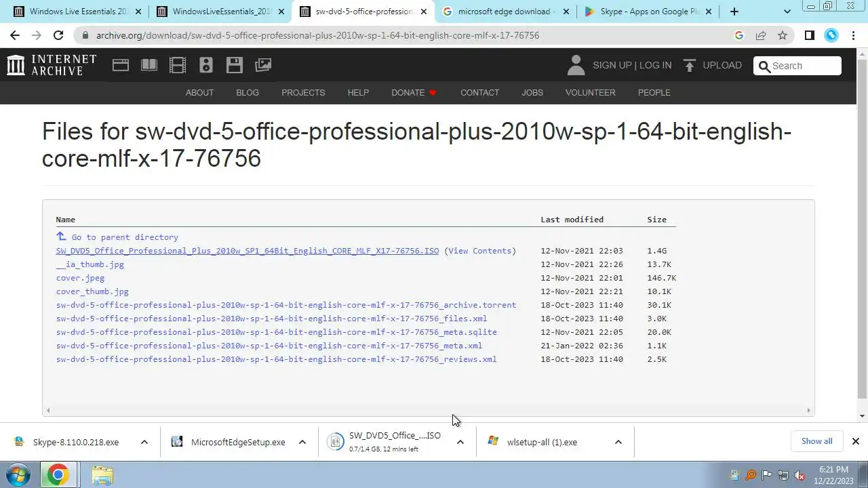The height and width of the screenshot is (488, 868).
Task: Click View Contents link
Action: tap(479, 251)
